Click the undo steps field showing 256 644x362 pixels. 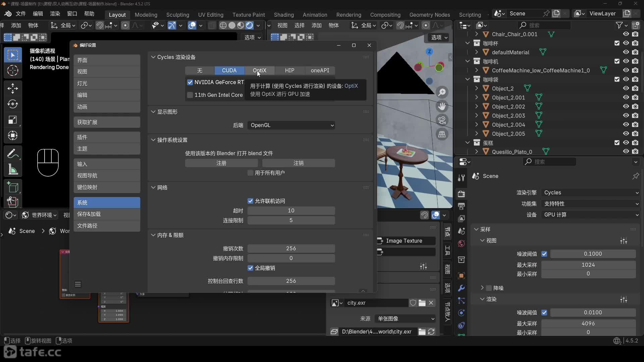291,249
